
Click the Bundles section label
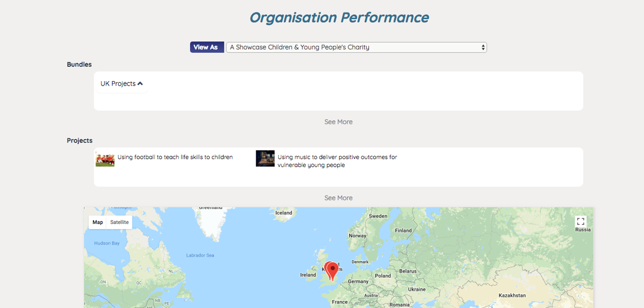point(79,64)
